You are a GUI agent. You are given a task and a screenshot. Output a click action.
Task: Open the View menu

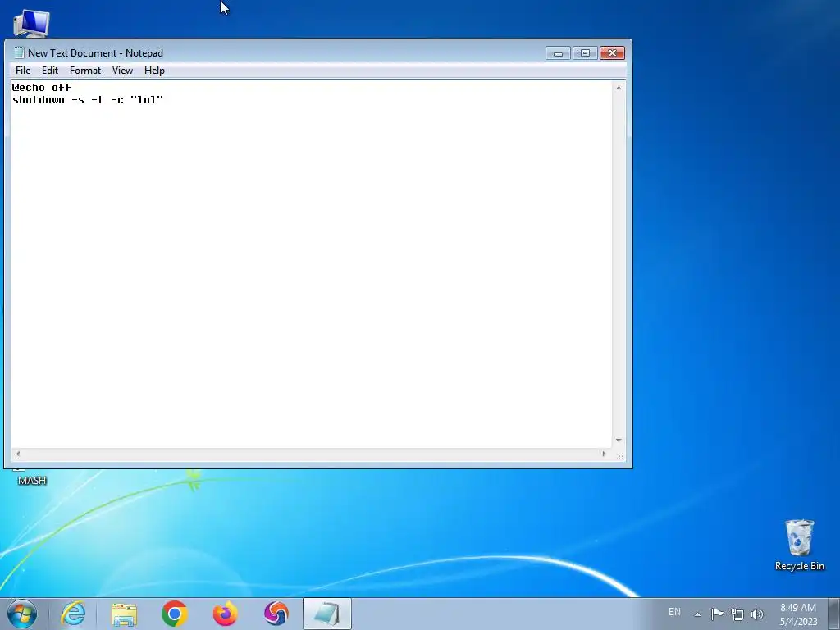point(122,71)
